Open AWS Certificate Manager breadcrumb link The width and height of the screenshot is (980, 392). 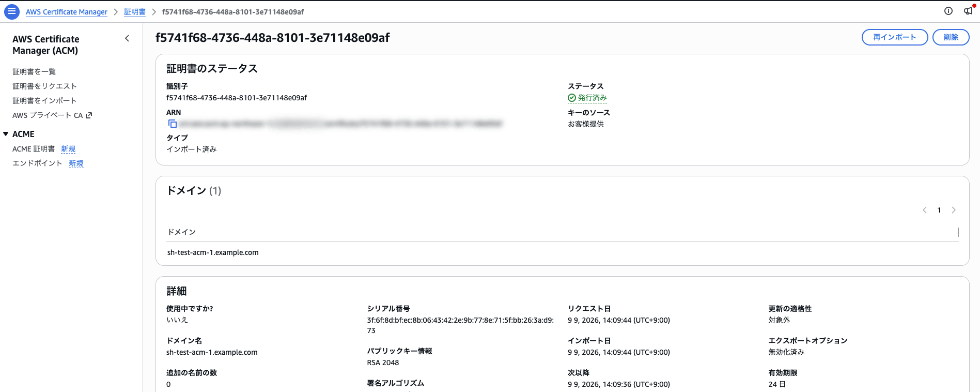pyautogui.click(x=67, y=12)
